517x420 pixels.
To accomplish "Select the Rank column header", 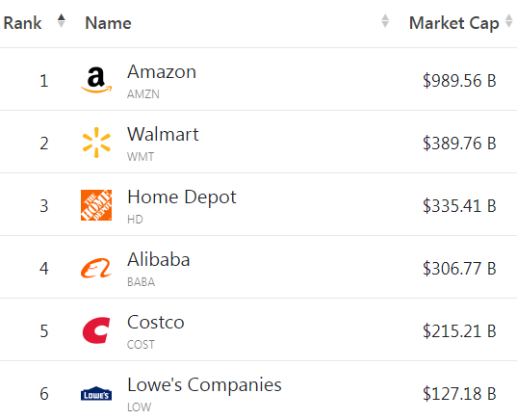I will pyautogui.click(x=22, y=23).
